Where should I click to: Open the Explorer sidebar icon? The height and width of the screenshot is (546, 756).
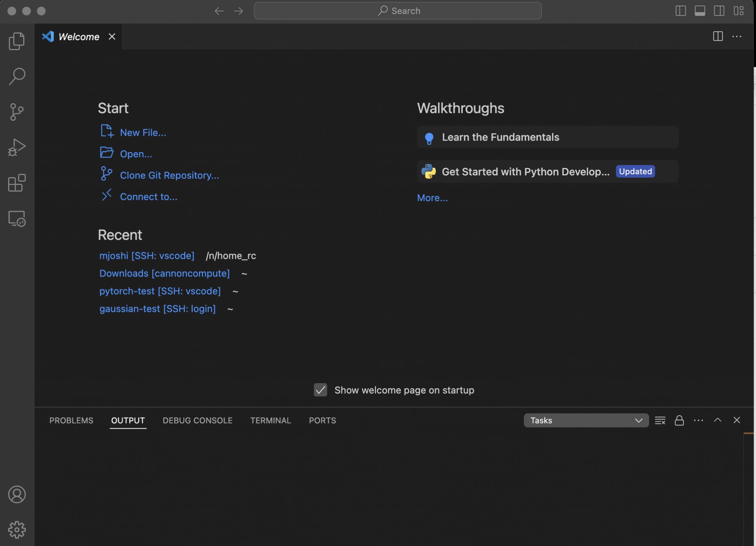16,41
